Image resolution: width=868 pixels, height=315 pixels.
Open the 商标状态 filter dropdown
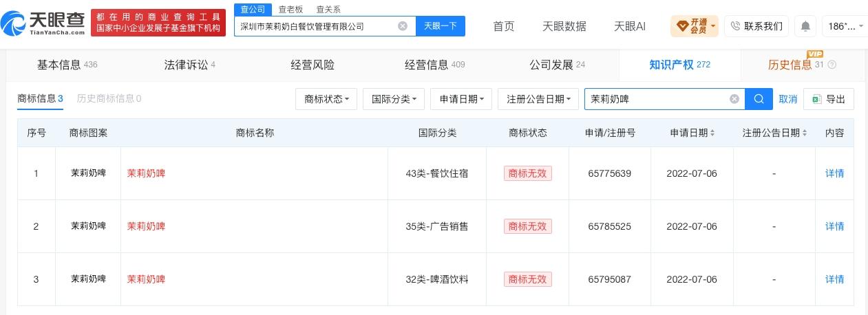click(x=326, y=99)
